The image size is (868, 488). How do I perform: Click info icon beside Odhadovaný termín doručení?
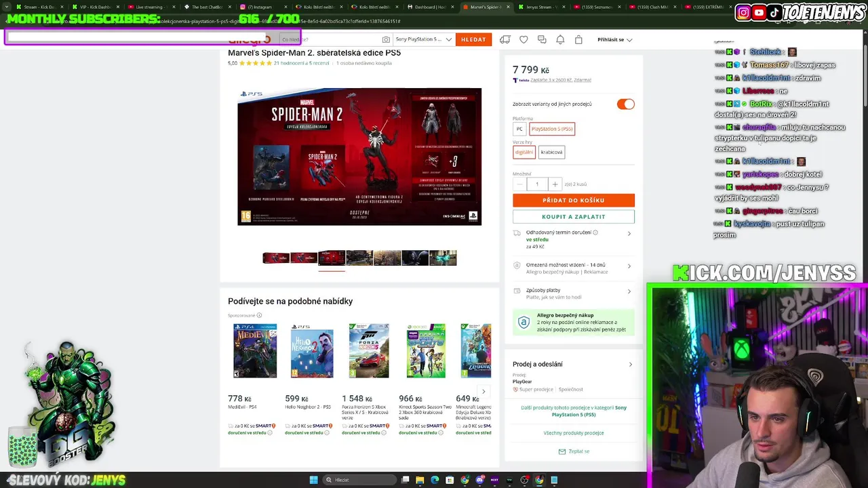click(x=595, y=232)
